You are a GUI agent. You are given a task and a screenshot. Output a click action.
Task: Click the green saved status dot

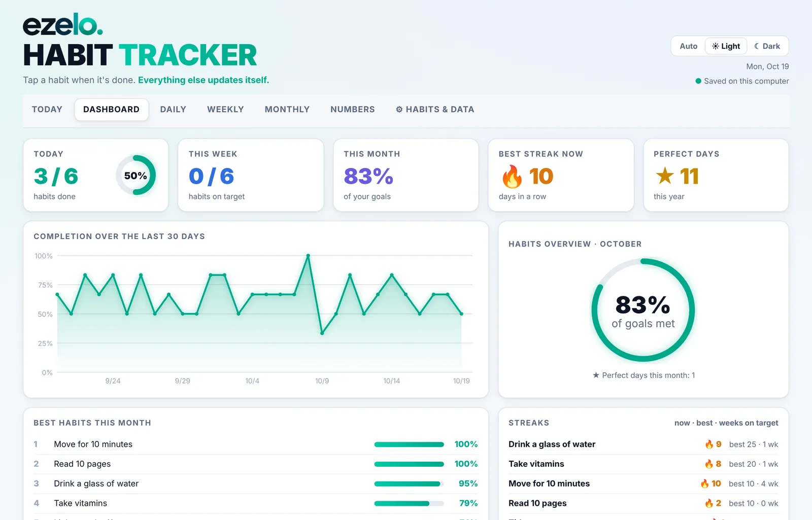coord(698,81)
